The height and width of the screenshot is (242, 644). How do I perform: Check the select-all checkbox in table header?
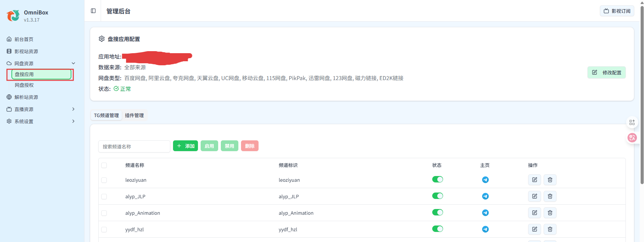tap(104, 165)
